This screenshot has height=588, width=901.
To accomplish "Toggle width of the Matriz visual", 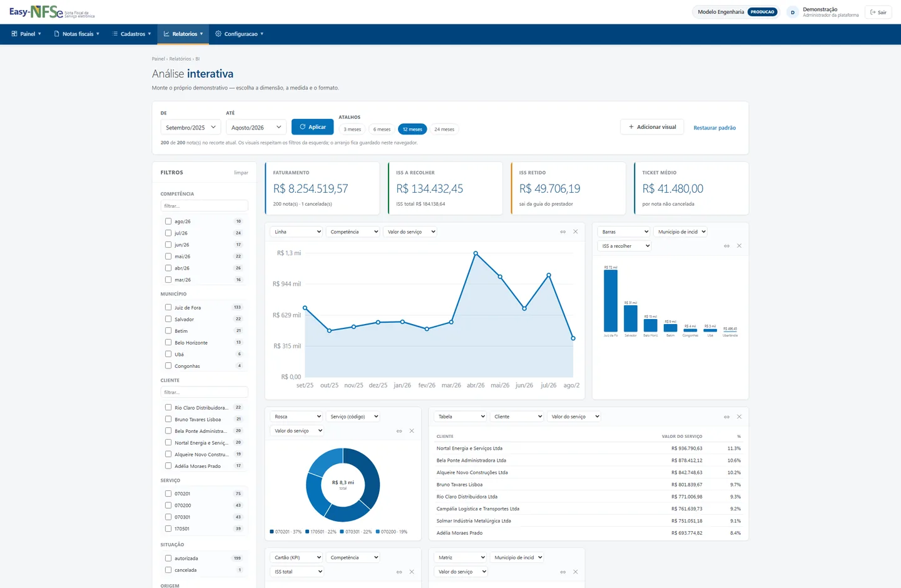I will (x=563, y=572).
